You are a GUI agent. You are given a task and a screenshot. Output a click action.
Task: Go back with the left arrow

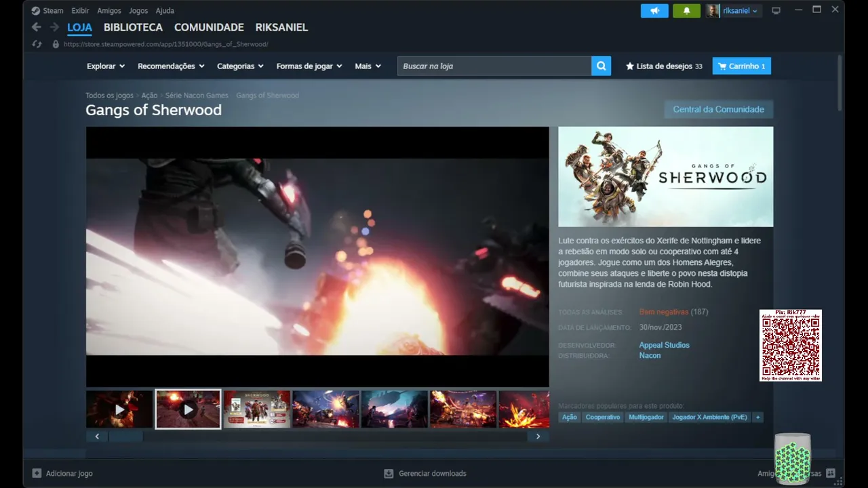(37, 27)
